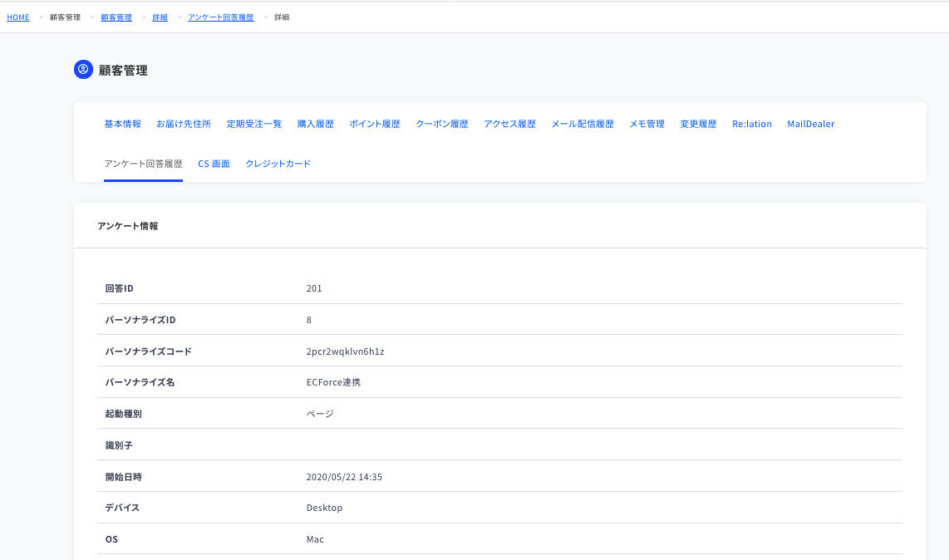Open the 顧客管理 breadcrumb link
Viewport: 949px width, 560px height.
click(116, 17)
